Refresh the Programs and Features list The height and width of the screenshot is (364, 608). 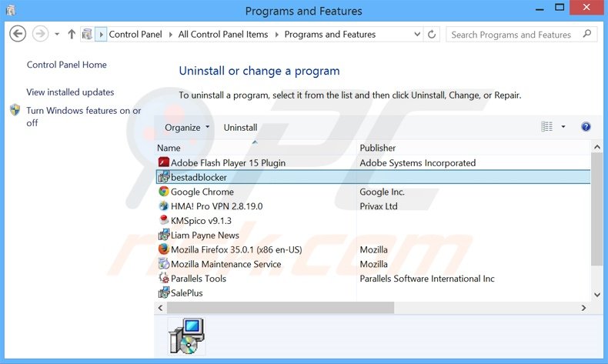pyautogui.click(x=432, y=35)
